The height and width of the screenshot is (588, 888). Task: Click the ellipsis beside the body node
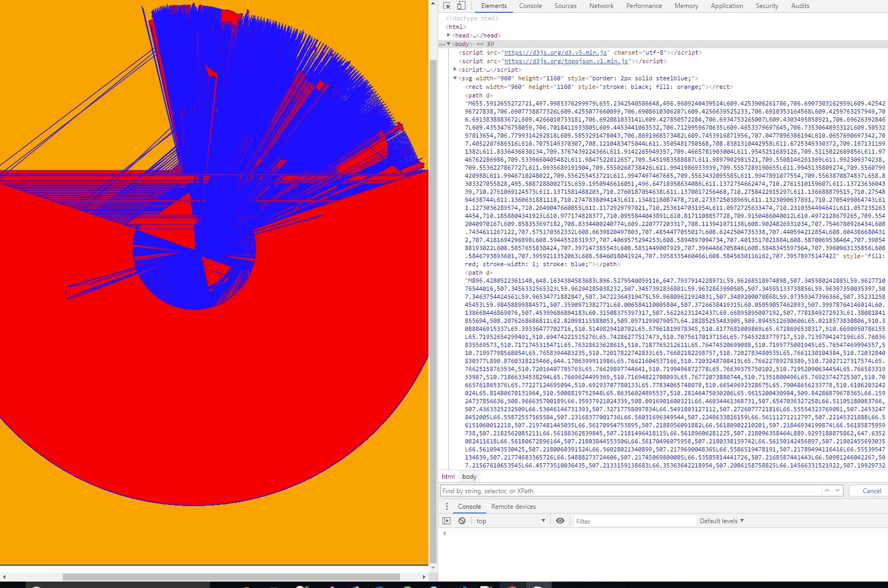pyautogui.click(x=442, y=44)
